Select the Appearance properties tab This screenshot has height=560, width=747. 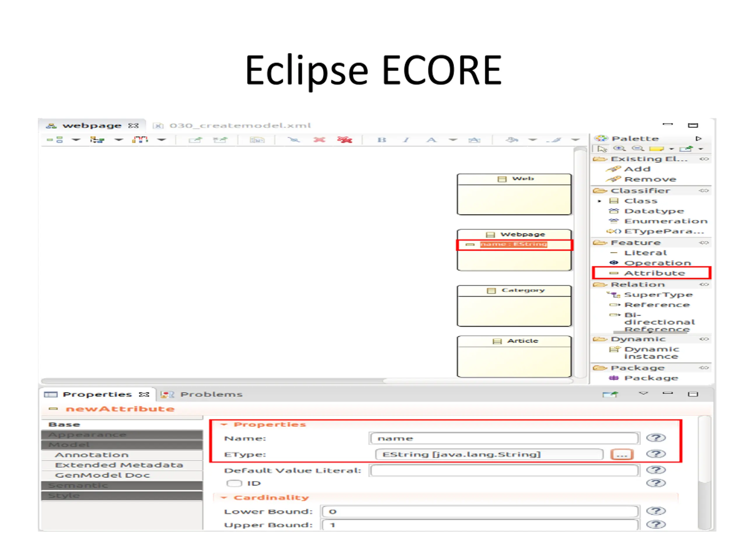pyautogui.click(x=122, y=435)
